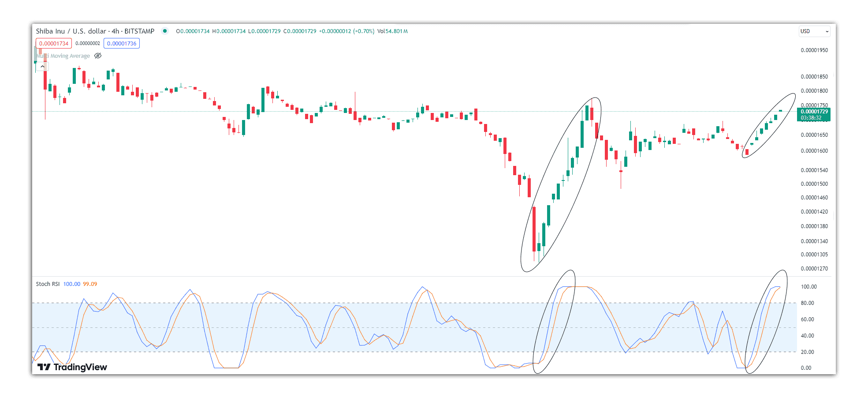This screenshot has height=398, width=868.
Task: Click the close price C0.00001729 value
Action: 300,31
